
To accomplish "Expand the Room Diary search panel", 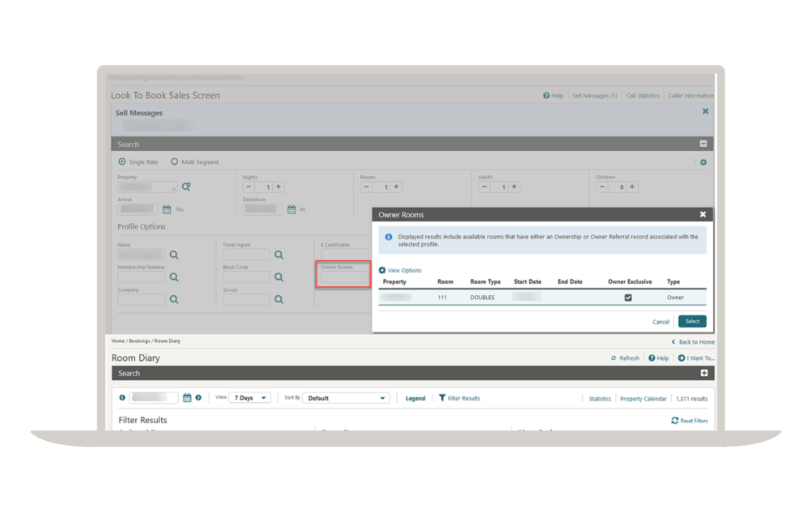I will (704, 373).
